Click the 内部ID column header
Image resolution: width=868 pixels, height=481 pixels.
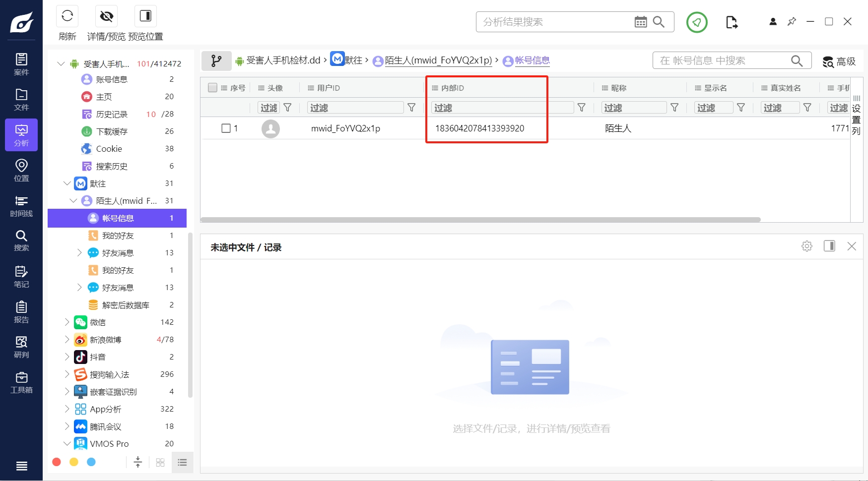453,88
